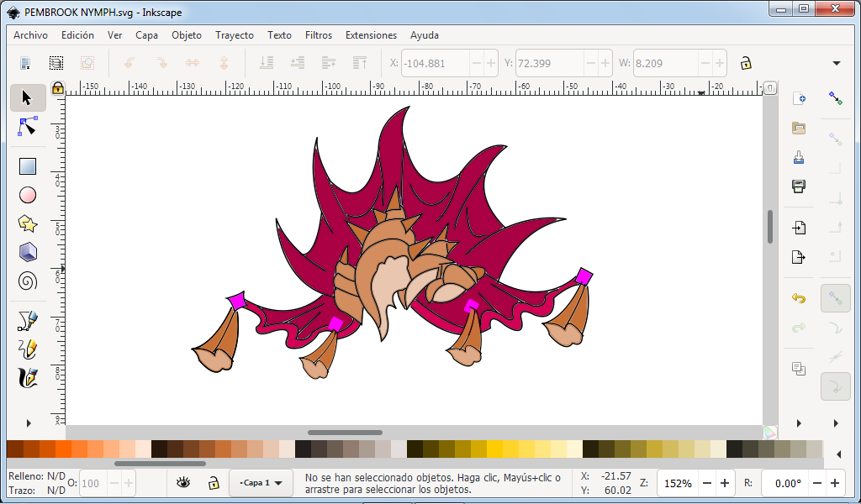Toggle snap nodes and paths button
This screenshot has width=861, height=504.
point(836,299)
